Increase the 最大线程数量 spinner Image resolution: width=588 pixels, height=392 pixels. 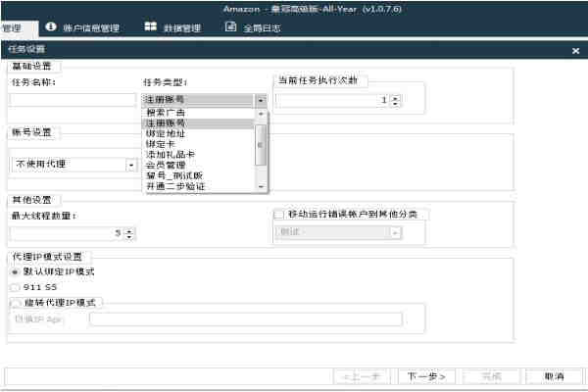coord(129,230)
